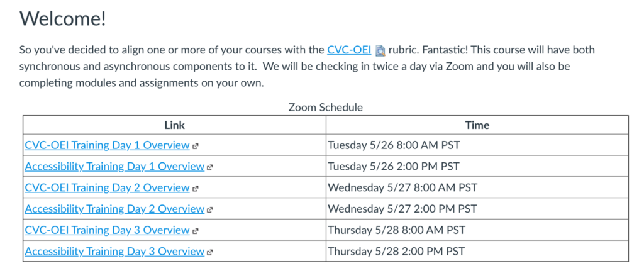Screen dimensions: 644x273
Task: Click the document preview icon beside CVC-OEI
Action: pyautogui.click(x=380, y=51)
